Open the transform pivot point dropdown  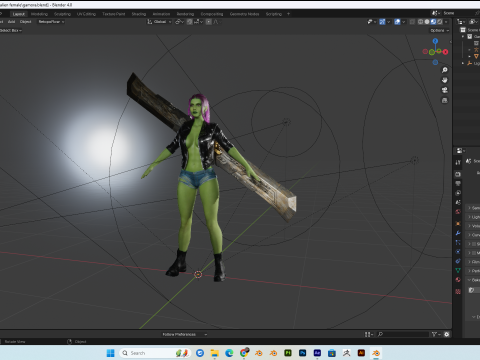pos(179,22)
